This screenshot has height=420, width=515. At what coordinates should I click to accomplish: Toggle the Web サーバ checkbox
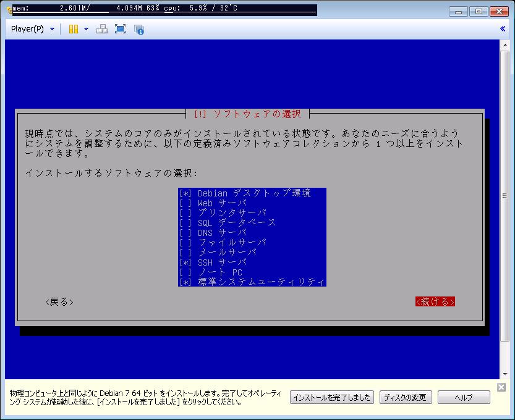click(185, 203)
